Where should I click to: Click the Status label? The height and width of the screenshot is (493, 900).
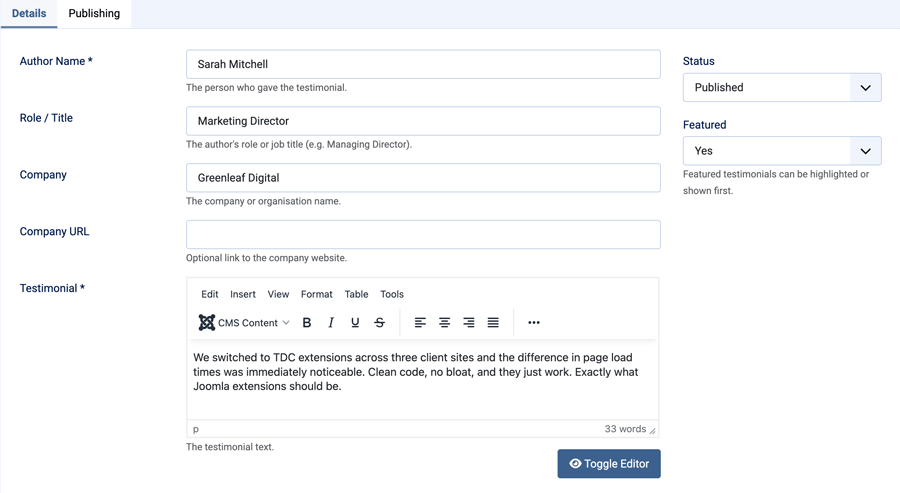click(699, 61)
